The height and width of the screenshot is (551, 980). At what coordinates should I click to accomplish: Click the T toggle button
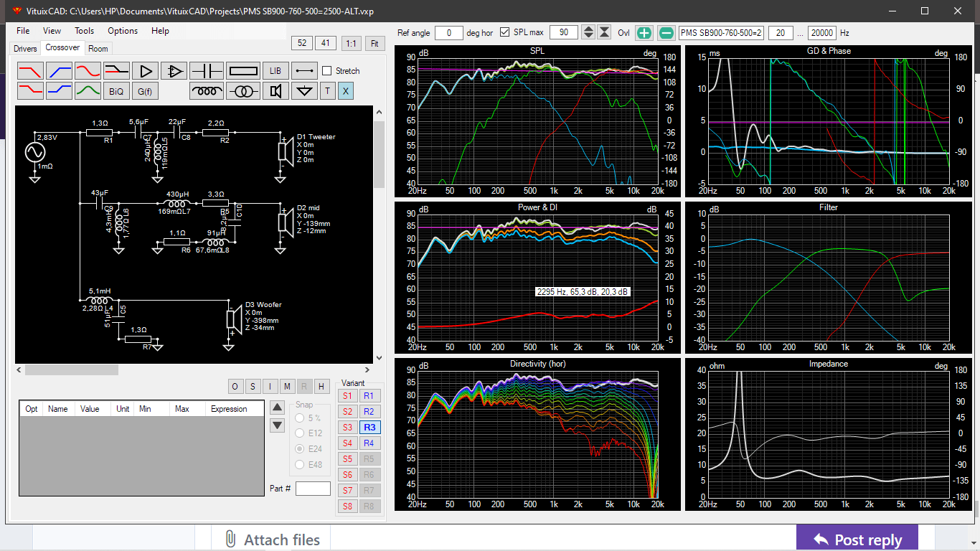click(327, 91)
